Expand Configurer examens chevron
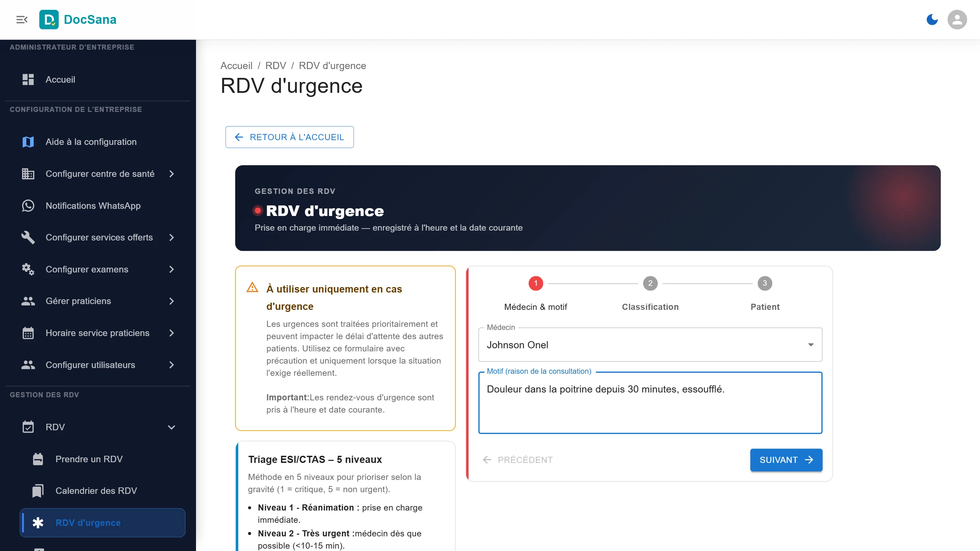The width and height of the screenshot is (980, 551). coord(171,269)
